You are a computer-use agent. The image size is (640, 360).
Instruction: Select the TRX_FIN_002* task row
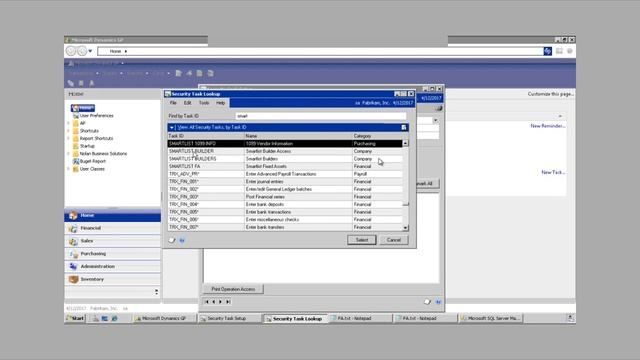click(x=284, y=189)
